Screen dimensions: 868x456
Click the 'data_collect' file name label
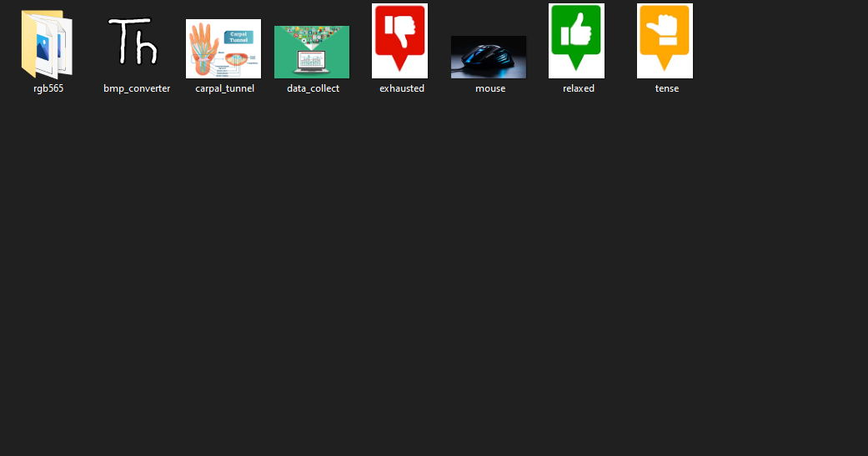point(314,88)
